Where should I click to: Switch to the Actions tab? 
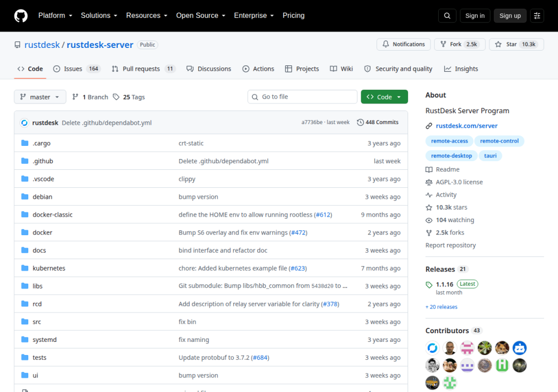258,69
